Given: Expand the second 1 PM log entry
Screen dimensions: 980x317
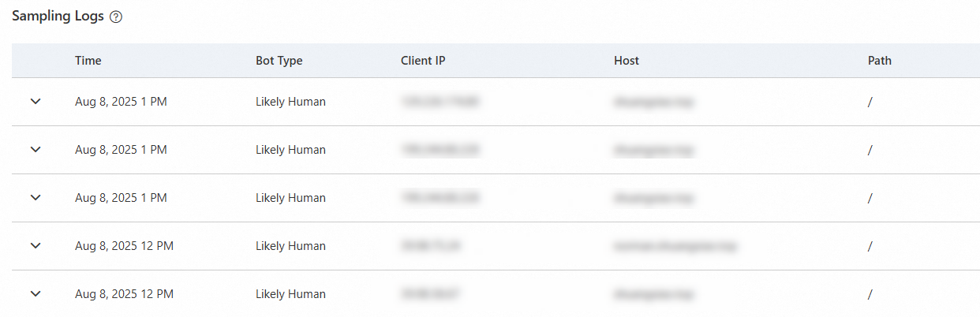Looking at the screenshot, I should click(x=35, y=150).
